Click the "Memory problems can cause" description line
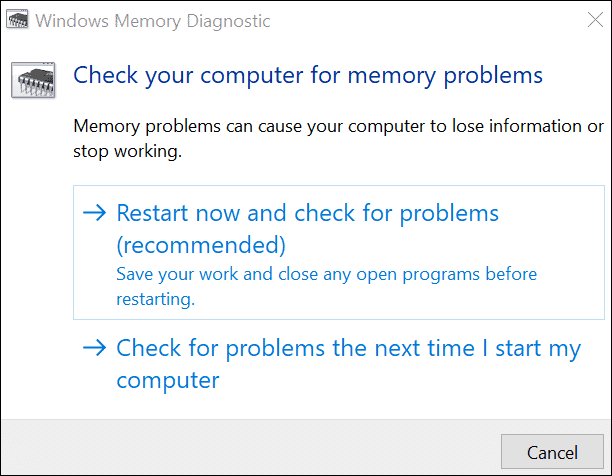Screen dimensions: 612x476 point(339,127)
